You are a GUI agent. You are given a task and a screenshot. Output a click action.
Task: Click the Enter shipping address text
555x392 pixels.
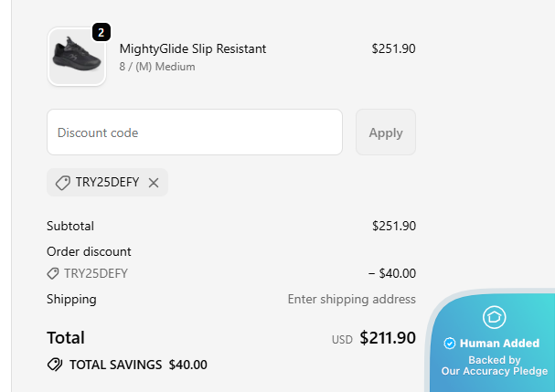point(351,299)
